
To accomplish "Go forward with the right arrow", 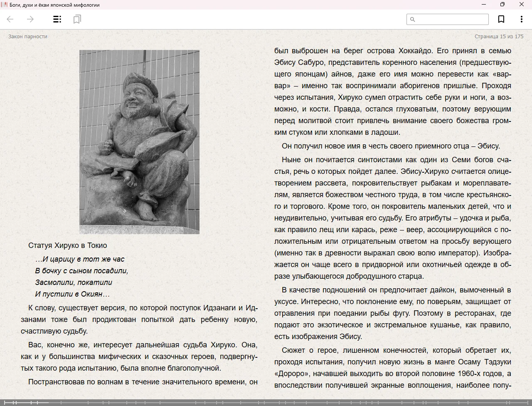I will click(30, 19).
